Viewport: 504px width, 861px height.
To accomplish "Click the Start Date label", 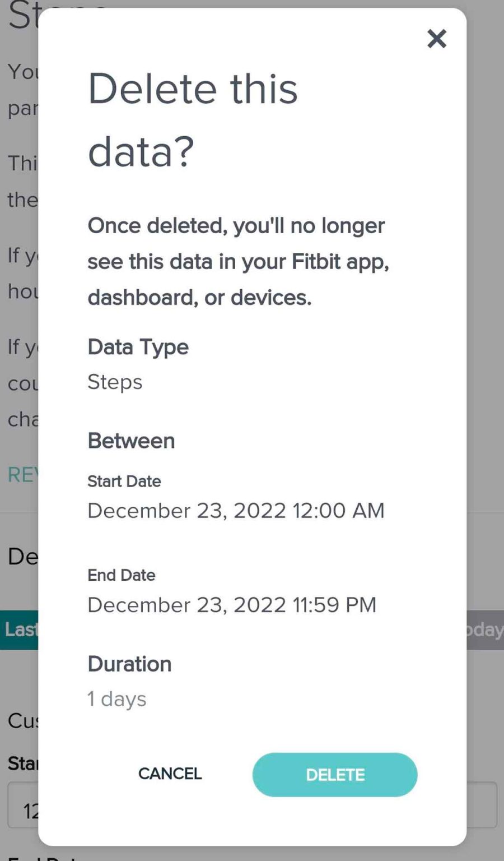I will pyautogui.click(x=124, y=481).
